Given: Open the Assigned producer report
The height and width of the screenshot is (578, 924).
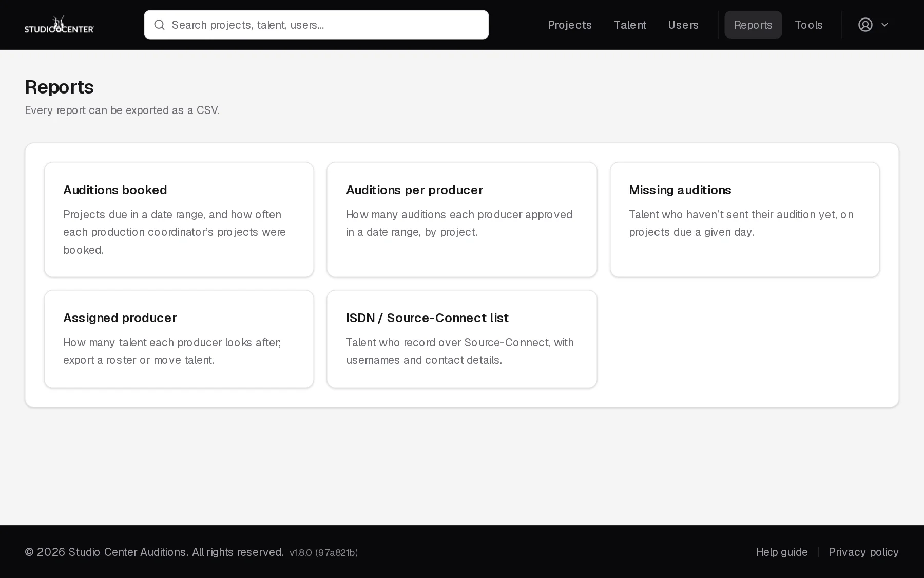Looking at the screenshot, I should (179, 339).
